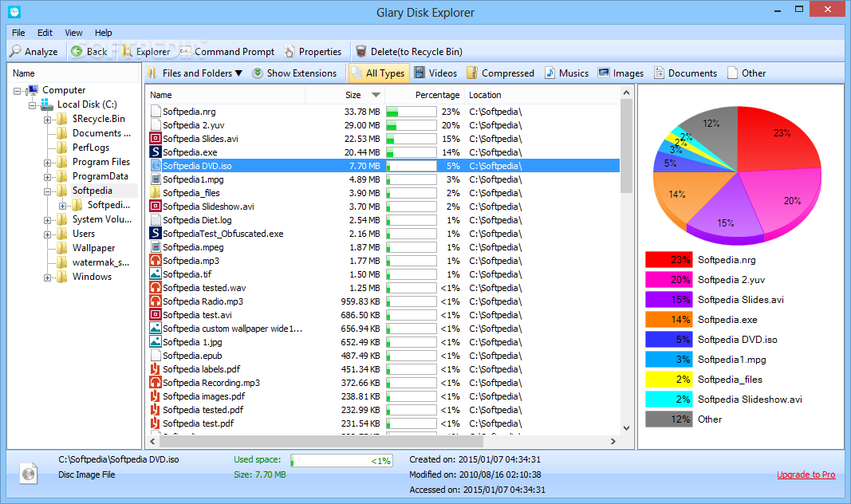
Task: Click the icon of Softpedia1.mpg
Action: (x=156, y=179)
